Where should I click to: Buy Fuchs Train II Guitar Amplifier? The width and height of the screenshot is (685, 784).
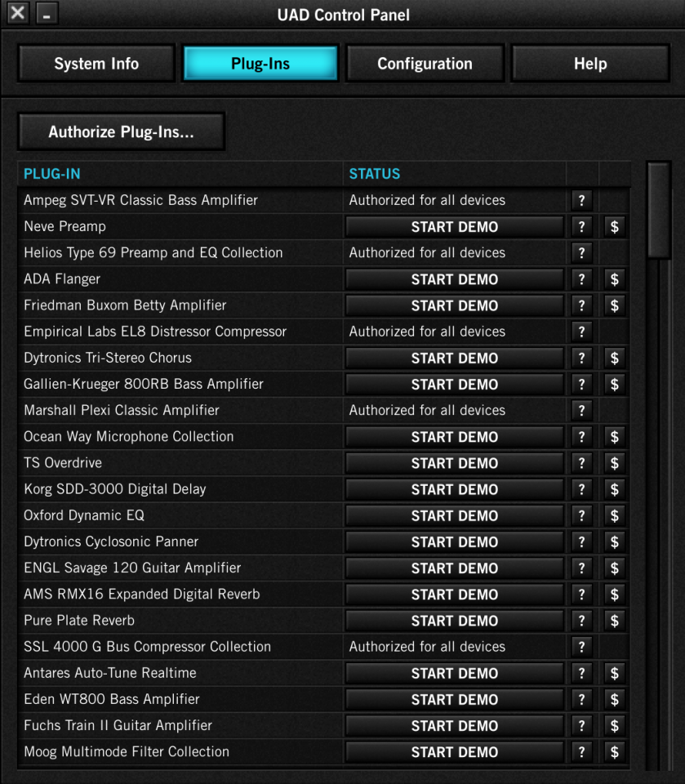(x=615, y=725)
